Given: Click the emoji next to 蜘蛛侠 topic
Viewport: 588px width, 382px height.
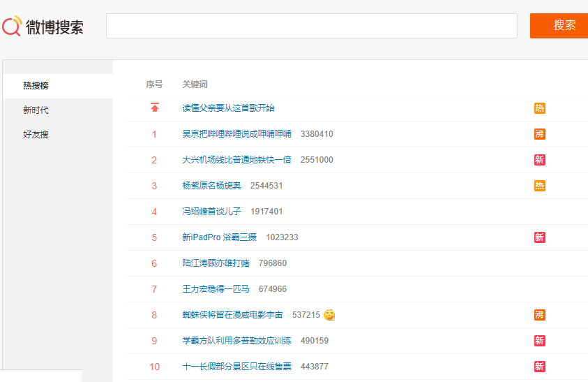Looking at the screenshot, I should 329,315.
